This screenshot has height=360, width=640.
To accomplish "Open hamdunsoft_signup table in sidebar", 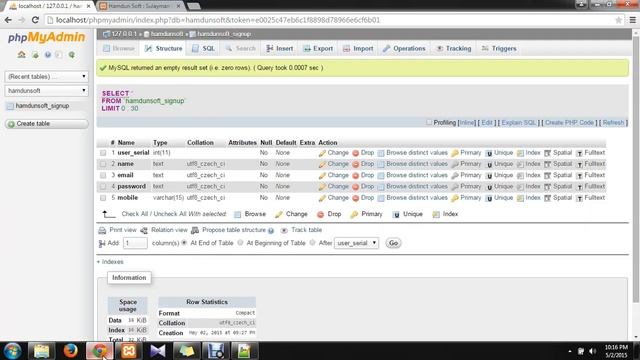I will click(42, 106).
